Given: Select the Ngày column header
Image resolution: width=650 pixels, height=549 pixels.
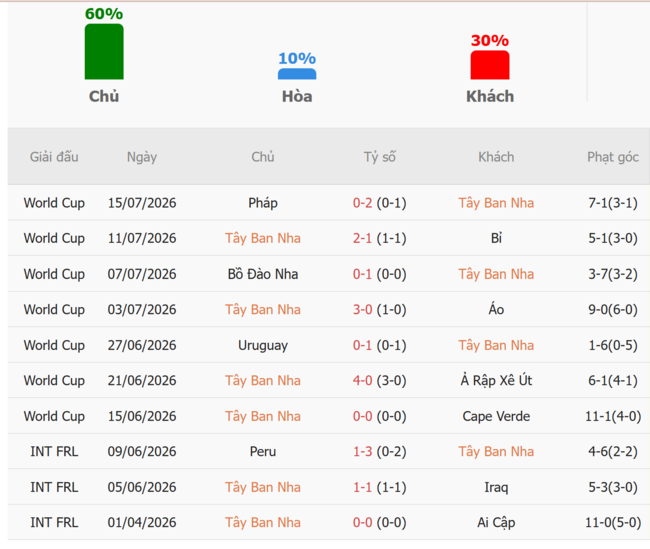Looking at the screenshot, I should coord(142,157).
